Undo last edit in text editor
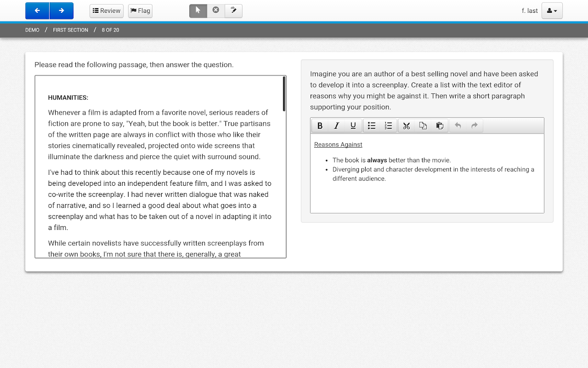The height and width of the screenshot is (368, 588). 458,126
